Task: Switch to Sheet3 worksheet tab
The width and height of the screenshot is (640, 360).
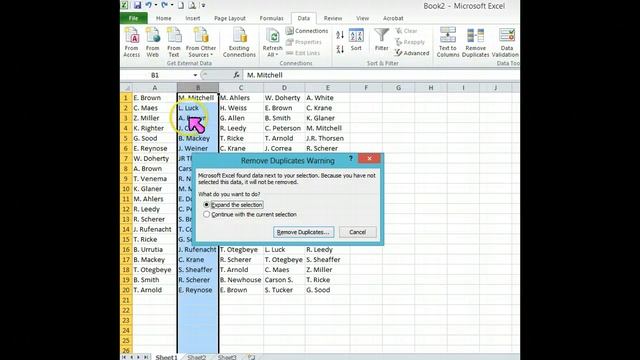Action: [x=227, y=357]
